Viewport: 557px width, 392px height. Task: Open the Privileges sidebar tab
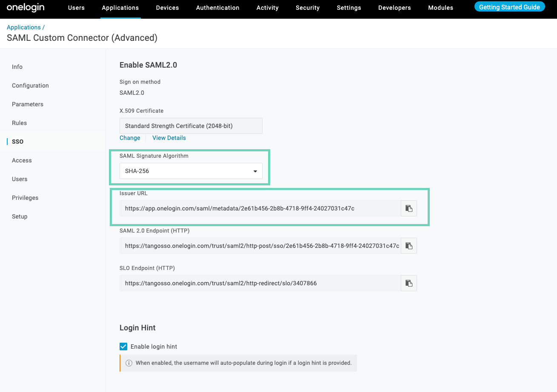[x=25, y=198]
